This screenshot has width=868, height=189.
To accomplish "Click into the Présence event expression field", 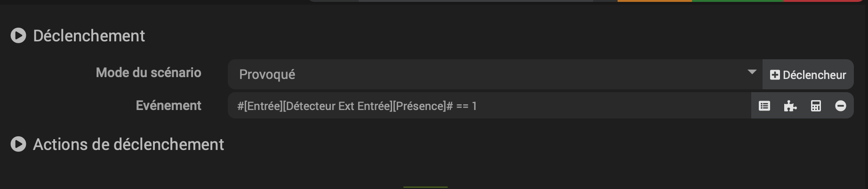I will (490, 106).
